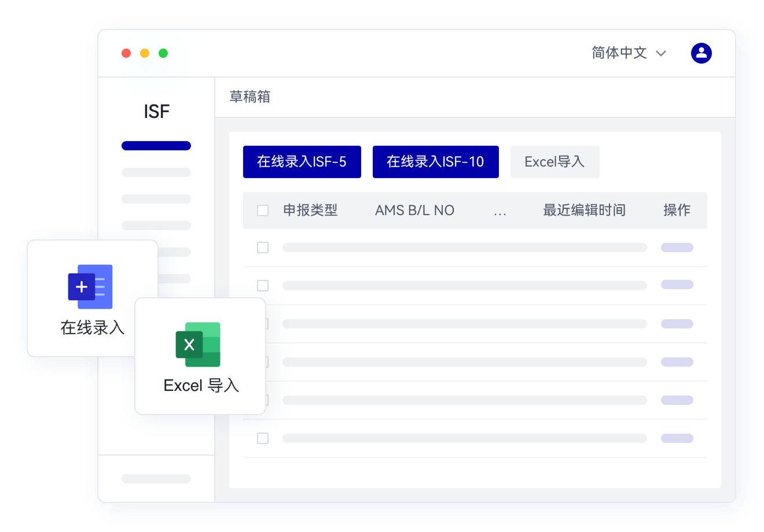This screenshot has width=764, height=532.
Task: Select the ISF sidebar menu item
Action: (x=156, y=112)
